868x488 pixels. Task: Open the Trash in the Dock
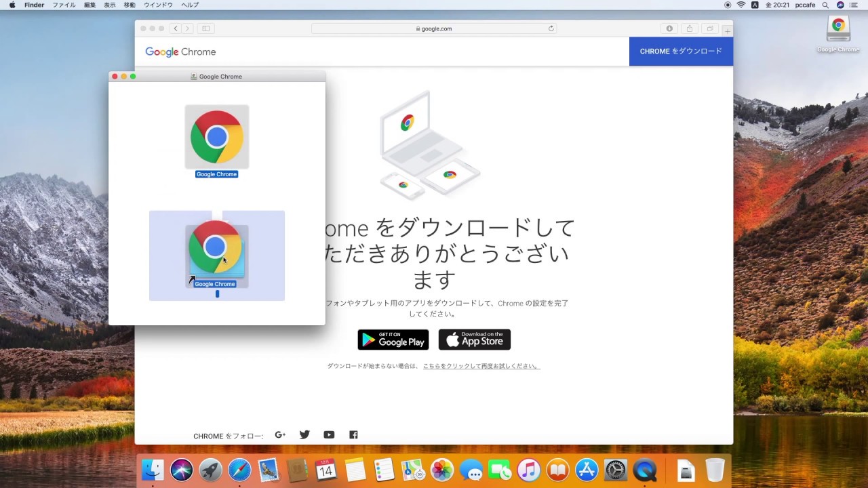coord(715,470)
